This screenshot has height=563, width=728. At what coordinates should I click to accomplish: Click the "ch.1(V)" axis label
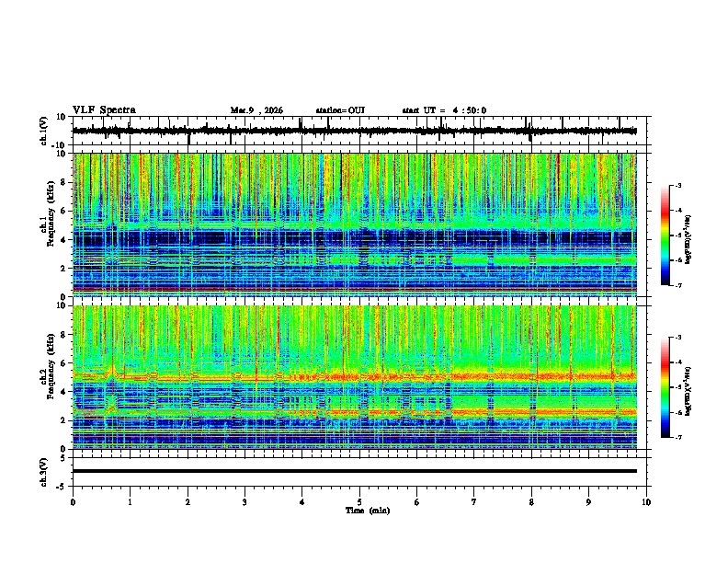tap(44, 131)
